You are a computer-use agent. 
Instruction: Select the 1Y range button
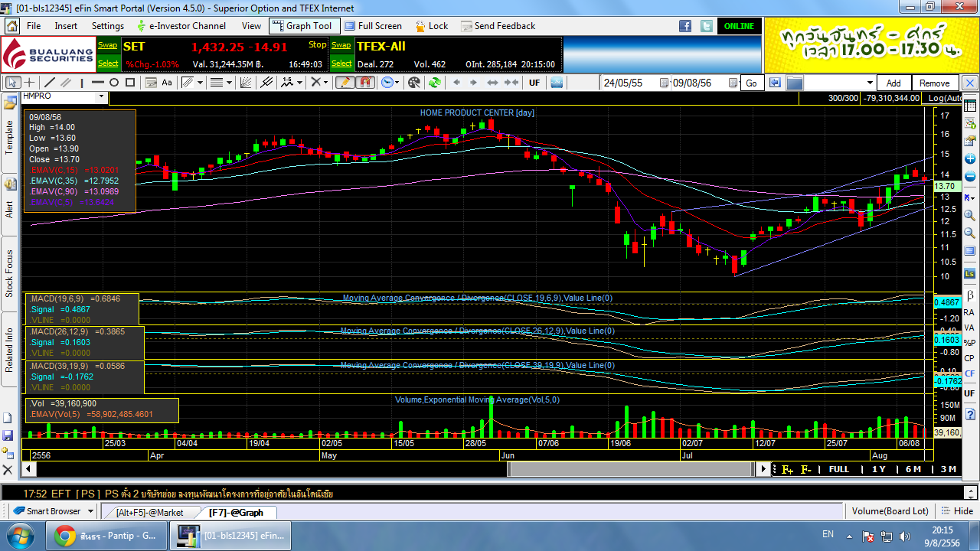click(x=878, y=469)
